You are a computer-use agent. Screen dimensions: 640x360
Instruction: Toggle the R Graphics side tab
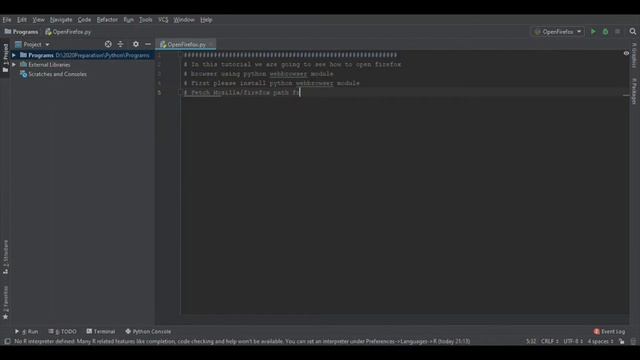(x=634, y=55)
